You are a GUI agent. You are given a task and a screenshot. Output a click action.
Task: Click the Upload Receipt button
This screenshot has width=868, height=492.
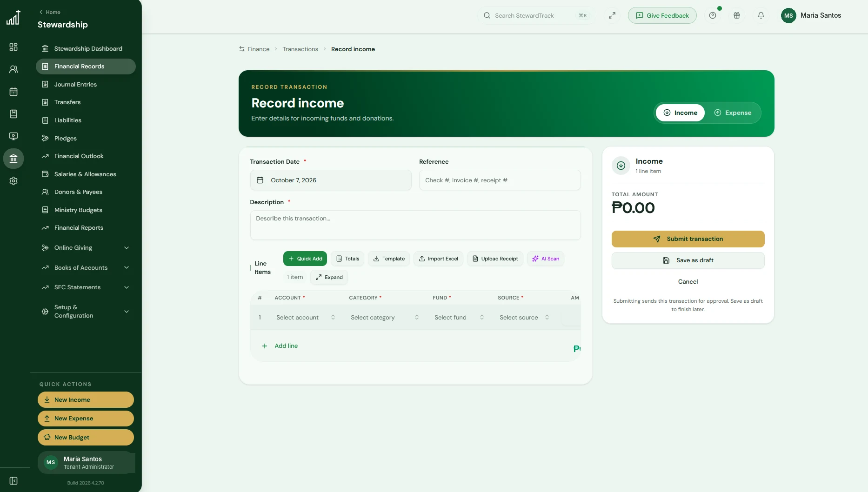point(495,259)
